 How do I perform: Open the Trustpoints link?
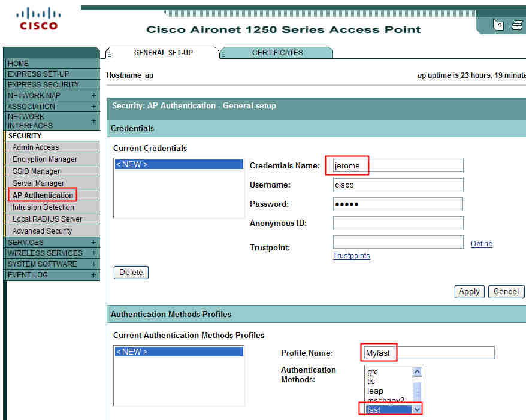coord(351,256)
